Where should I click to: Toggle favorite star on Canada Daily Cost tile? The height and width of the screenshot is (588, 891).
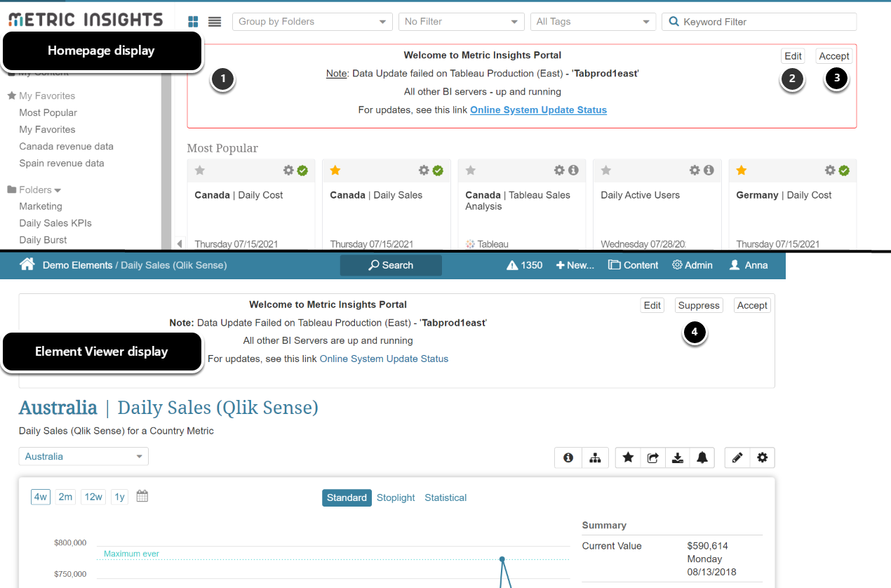click(200, 171)
